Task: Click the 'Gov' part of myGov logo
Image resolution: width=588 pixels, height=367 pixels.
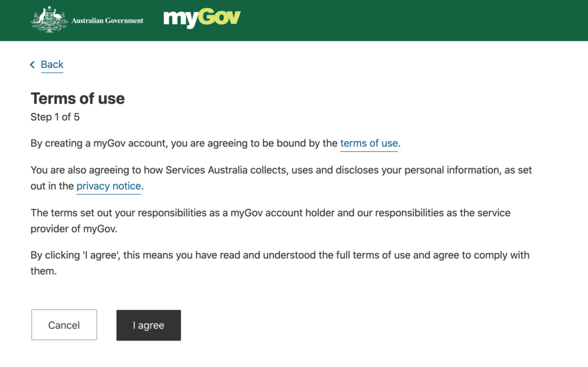Action: point(220,17)
